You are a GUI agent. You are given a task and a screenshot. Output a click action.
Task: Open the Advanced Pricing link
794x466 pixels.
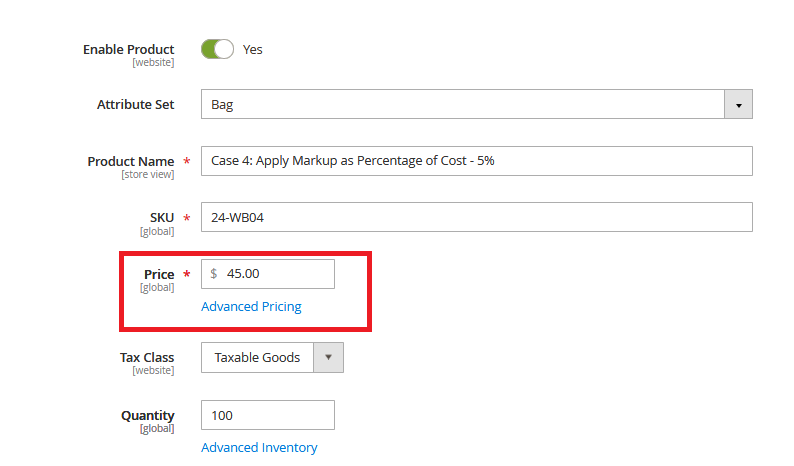tap(251, 307)
